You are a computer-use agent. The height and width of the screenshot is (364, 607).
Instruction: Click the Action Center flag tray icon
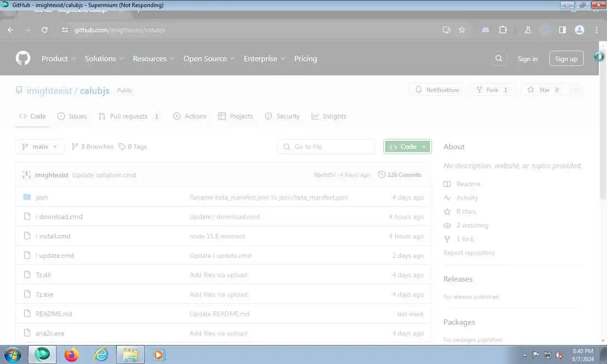click(x=536, y=355)
